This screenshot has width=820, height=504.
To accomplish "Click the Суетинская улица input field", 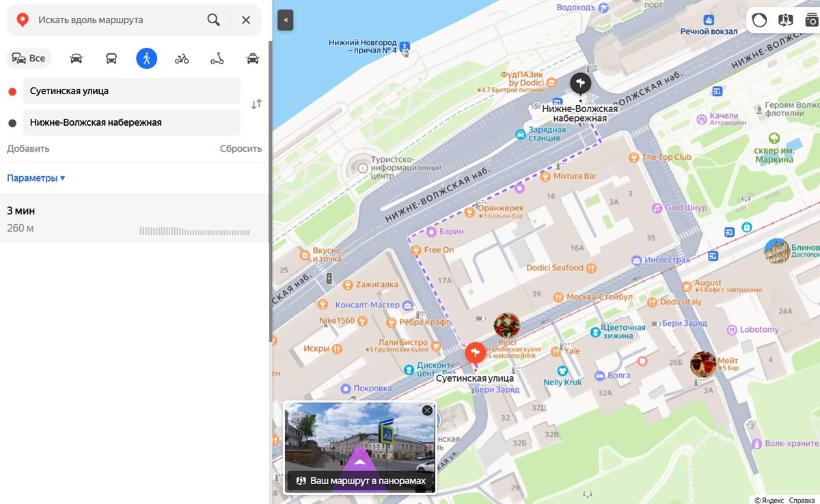I will [131, 91].
